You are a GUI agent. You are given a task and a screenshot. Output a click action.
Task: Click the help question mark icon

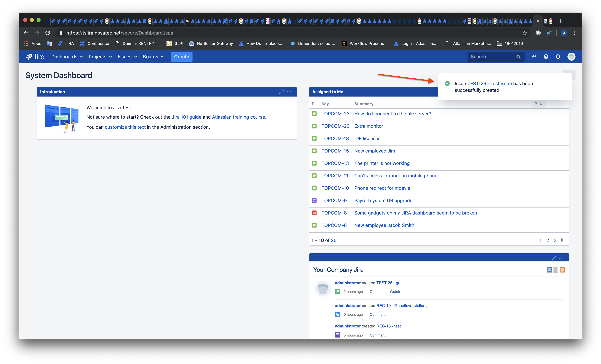[546, 57]
